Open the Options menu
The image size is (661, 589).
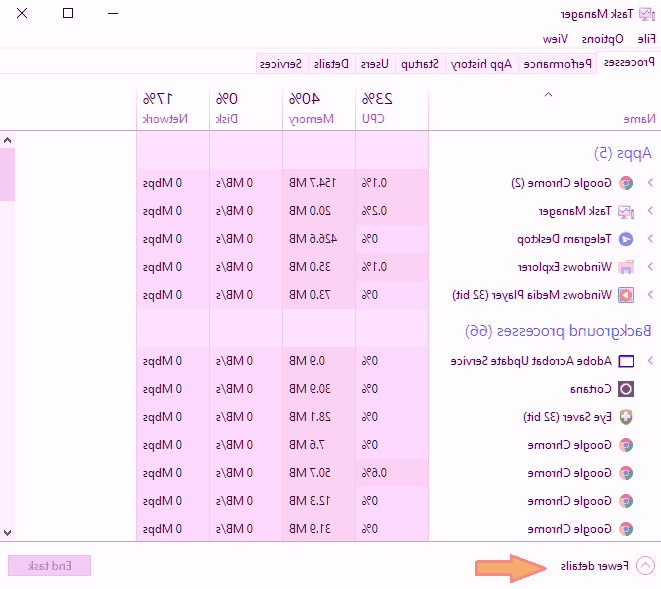604,38
